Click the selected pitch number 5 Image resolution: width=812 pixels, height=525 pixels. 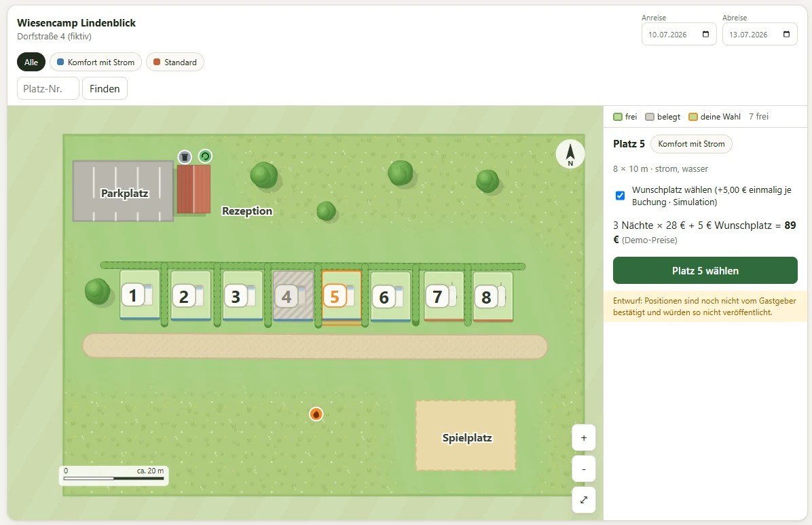pos(342,296)
